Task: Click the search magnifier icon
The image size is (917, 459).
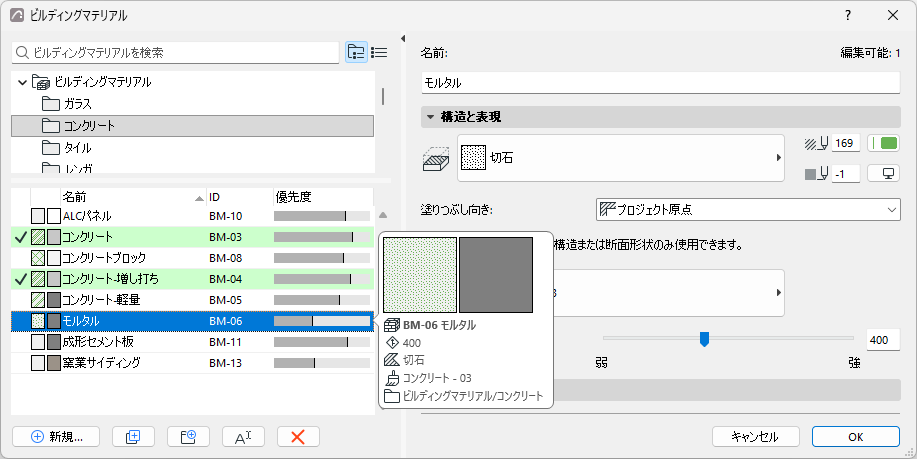Action: pos(22,53)
